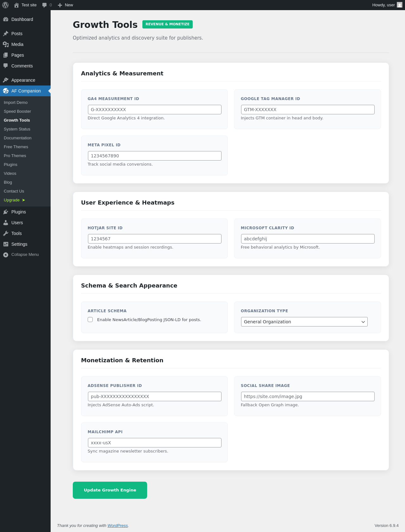
Task: Click the New label in admin bar
Action: point(69,5)
